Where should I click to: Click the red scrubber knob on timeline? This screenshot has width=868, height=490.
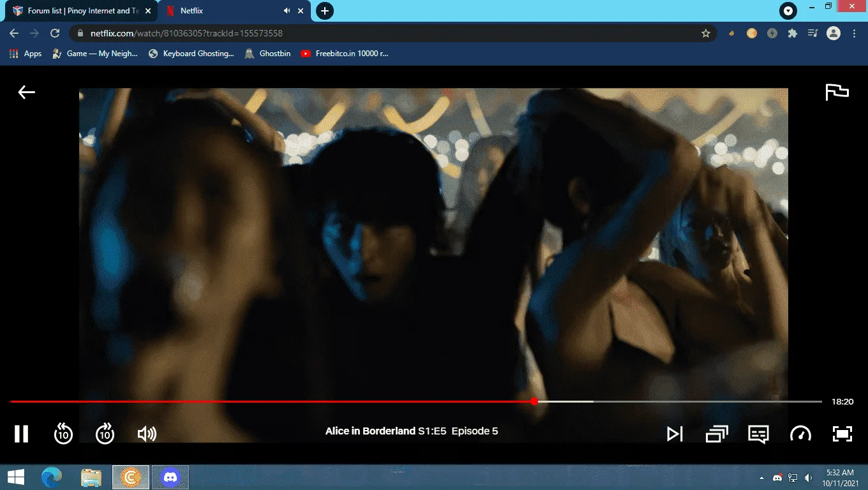click(x=534, y=401)
